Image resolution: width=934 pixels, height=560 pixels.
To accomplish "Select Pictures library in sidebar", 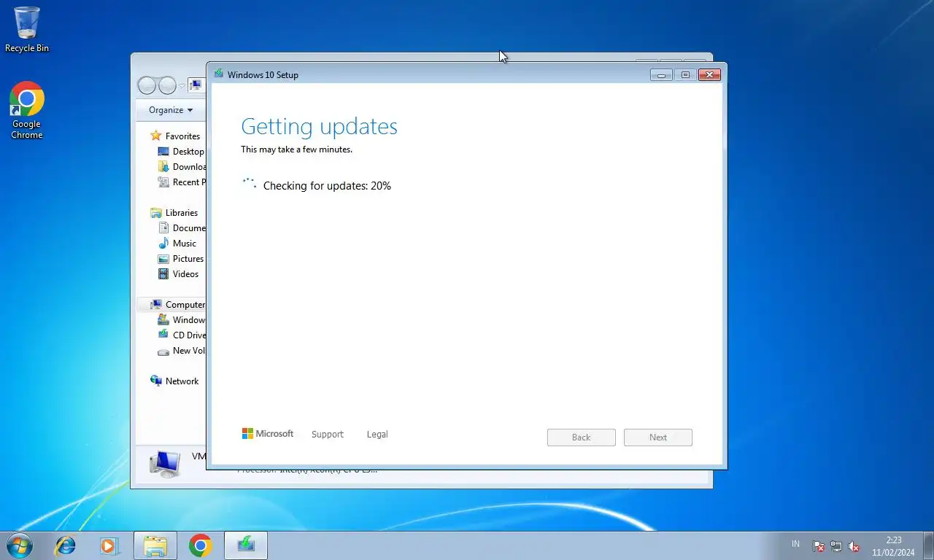I will tap(188, 259).
